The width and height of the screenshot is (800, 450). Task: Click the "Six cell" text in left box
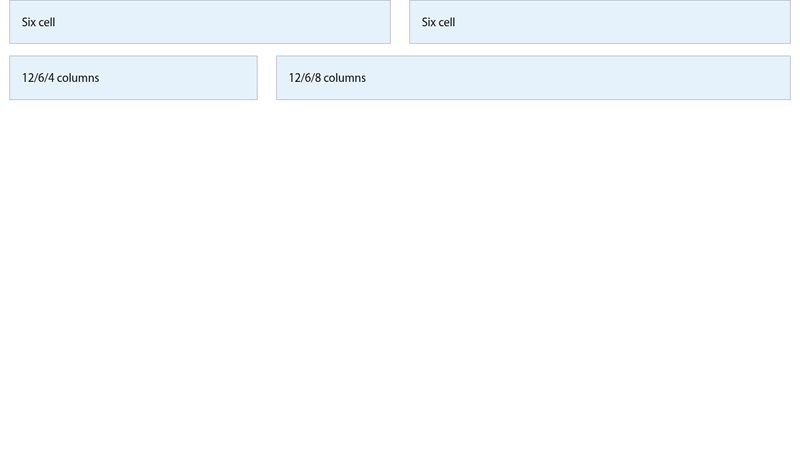pos(38,22)
